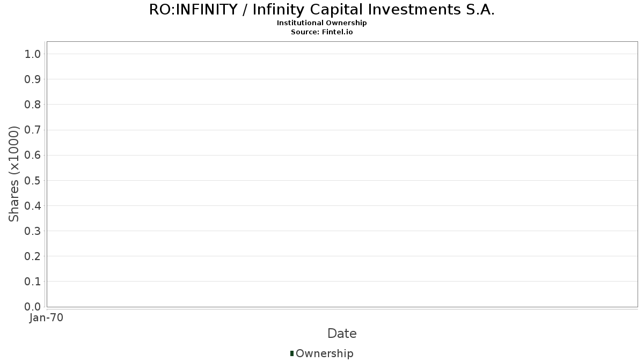Click the chart title RO:INFINITY text
This screenshot has height=362, width=644.
pyautogui.click(x=321, y=10)
